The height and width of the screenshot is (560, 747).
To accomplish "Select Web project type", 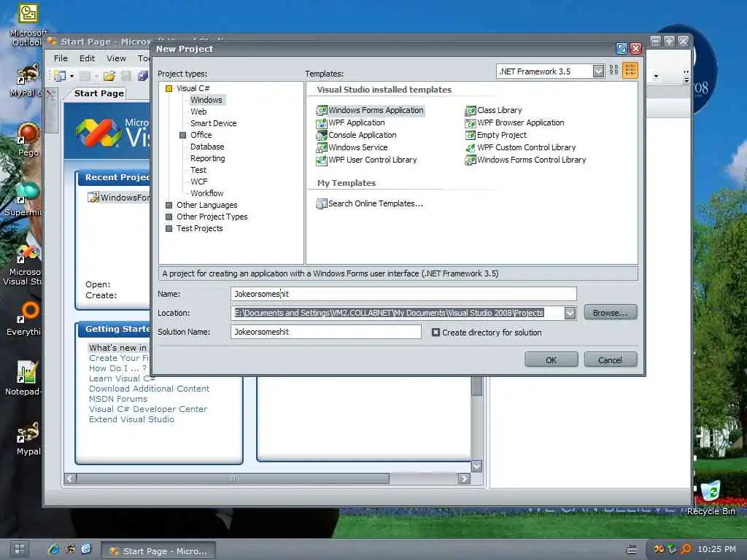I will pyautogui.click(x=198, y=112).
